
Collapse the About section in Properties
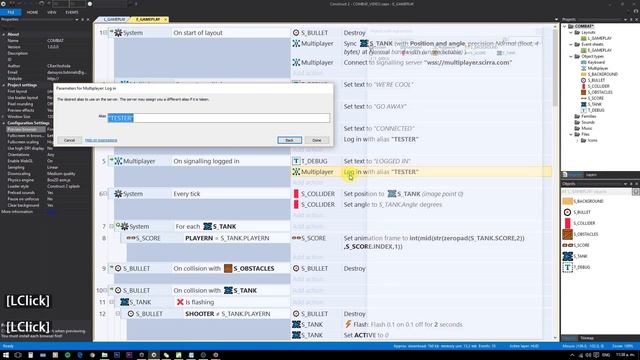4,34
